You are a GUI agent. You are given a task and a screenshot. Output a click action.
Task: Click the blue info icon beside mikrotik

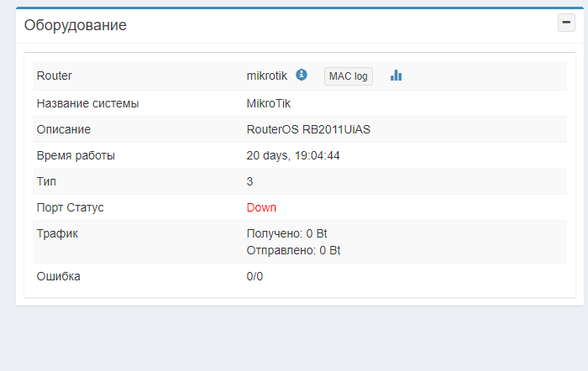[302, 76]
